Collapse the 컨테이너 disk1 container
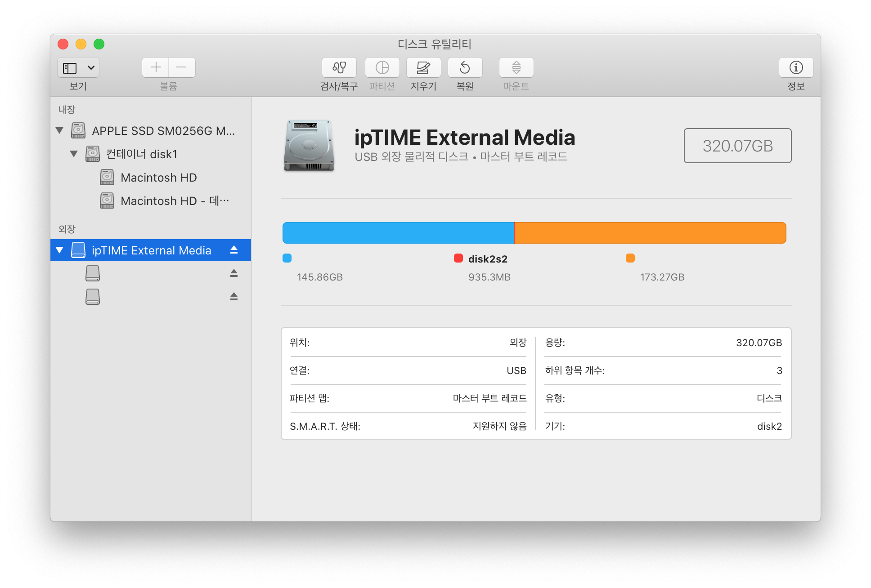Viewport: 871px width, 588px height. pos(74,154)
